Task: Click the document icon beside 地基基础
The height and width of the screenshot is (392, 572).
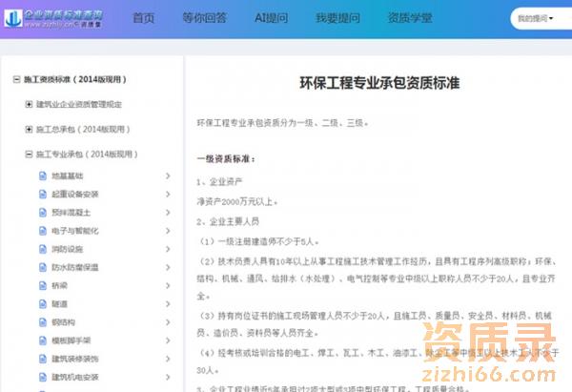Action: coord(42,176)
